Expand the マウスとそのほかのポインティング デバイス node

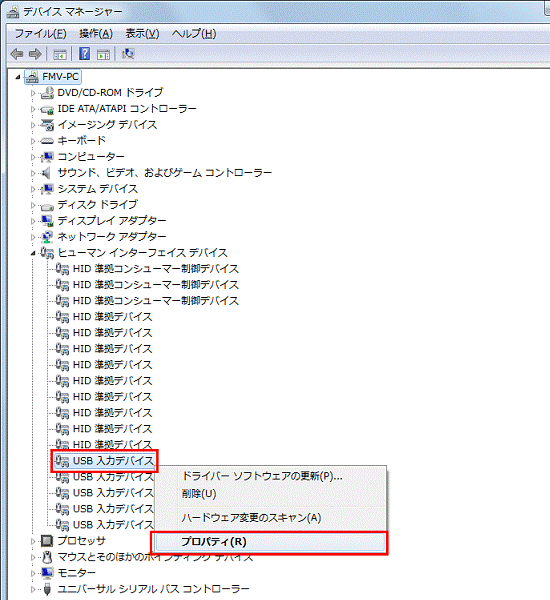point(33,557)
